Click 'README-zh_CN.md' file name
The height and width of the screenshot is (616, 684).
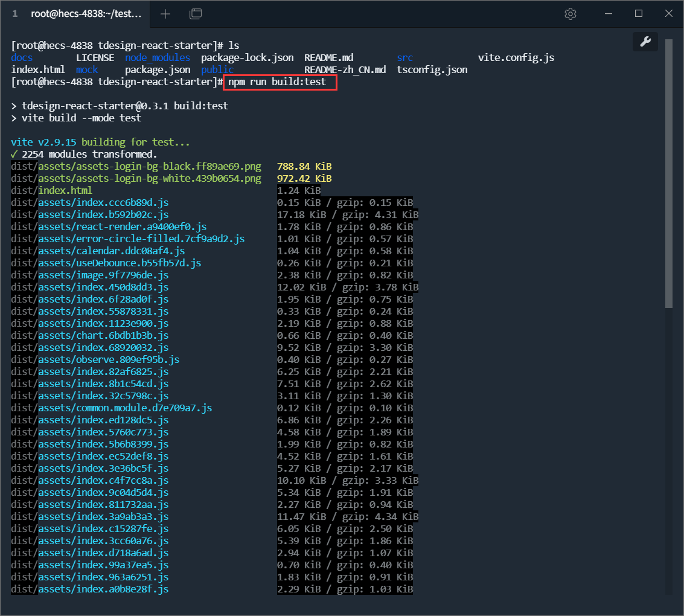(x=345, y=70)
